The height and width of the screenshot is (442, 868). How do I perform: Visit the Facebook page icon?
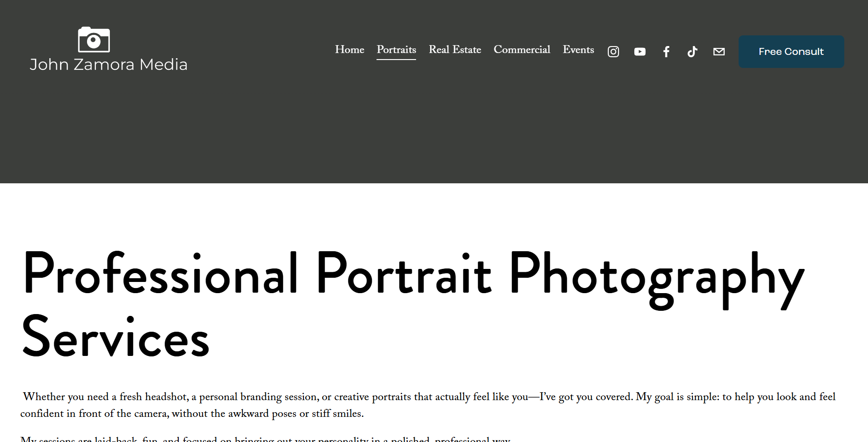(666, 52)
